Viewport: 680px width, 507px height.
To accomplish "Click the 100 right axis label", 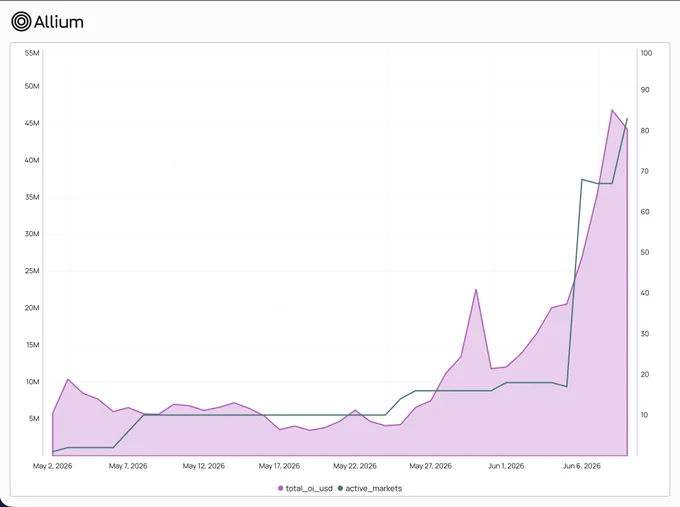I will coord(646,53).
